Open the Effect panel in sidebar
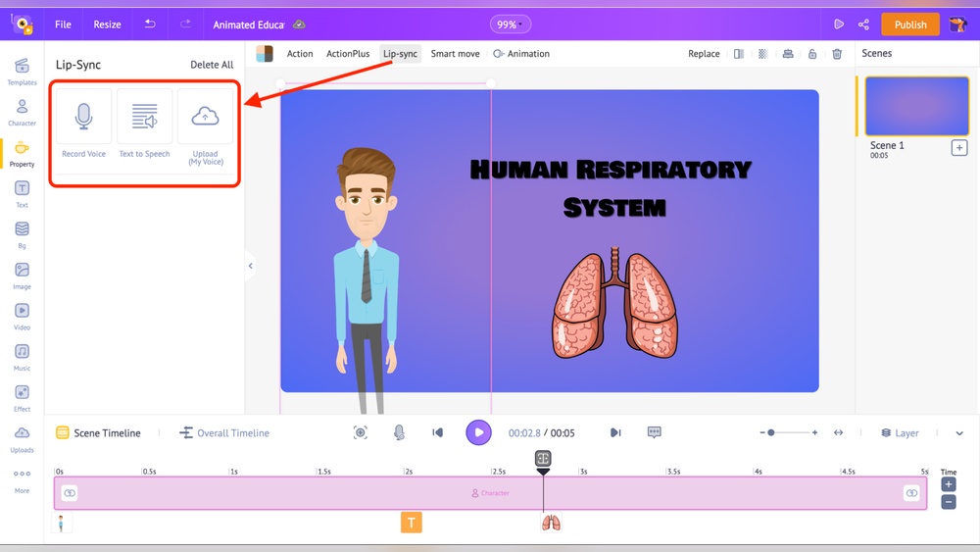This screenshot has width=980, height=552. [x=22, y=398]
